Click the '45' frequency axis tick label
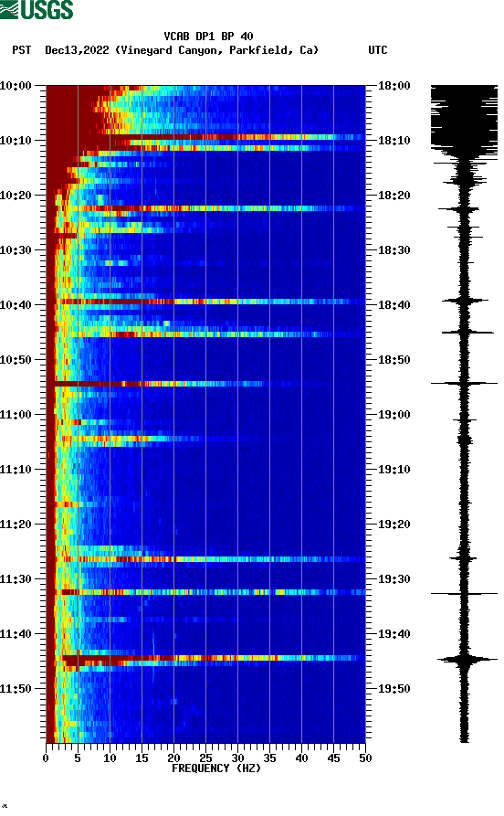504x816 pixels. tap(333, 758)
